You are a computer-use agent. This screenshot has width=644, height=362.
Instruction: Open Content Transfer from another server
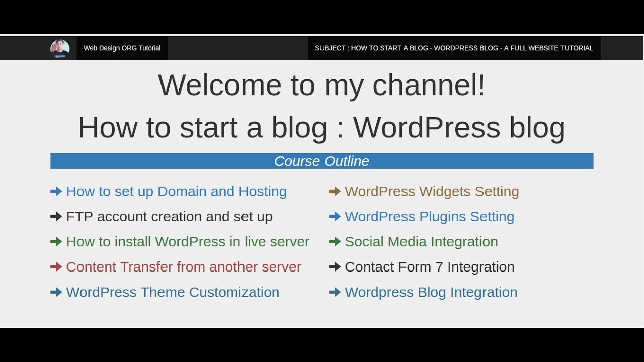[x=184, y=267]
